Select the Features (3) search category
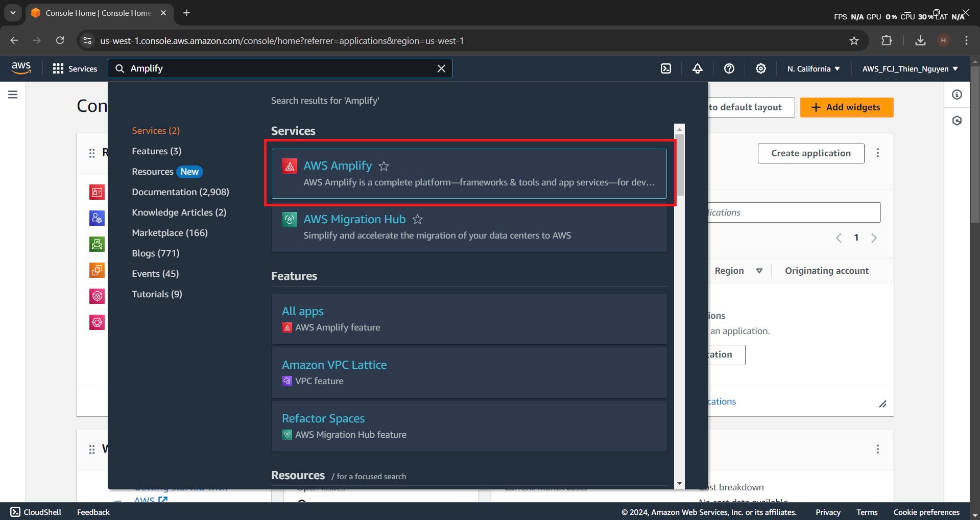Viewport: 980px width, 520px height. [156, 151]
